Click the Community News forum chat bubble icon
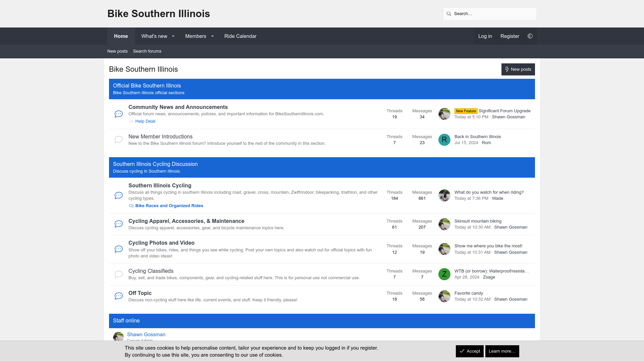The width and height of the screenshot is (644, 362). click(x=119, y=114)
